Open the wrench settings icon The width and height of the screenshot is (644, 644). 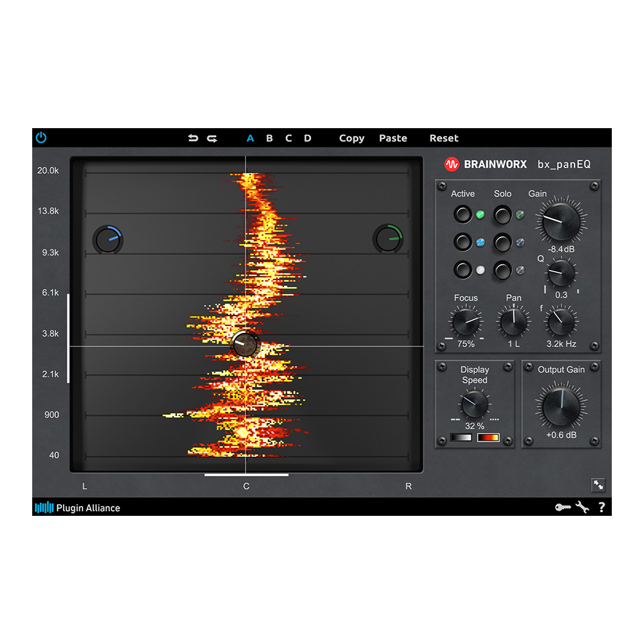[582, 507]
